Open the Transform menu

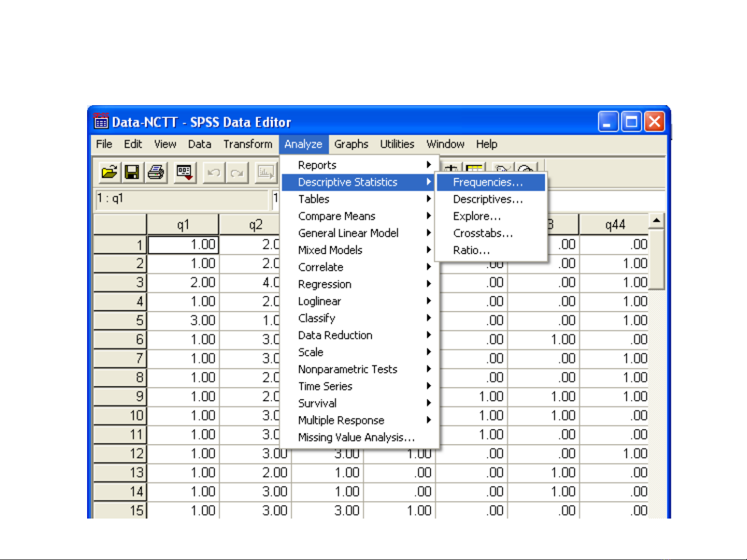247,144
